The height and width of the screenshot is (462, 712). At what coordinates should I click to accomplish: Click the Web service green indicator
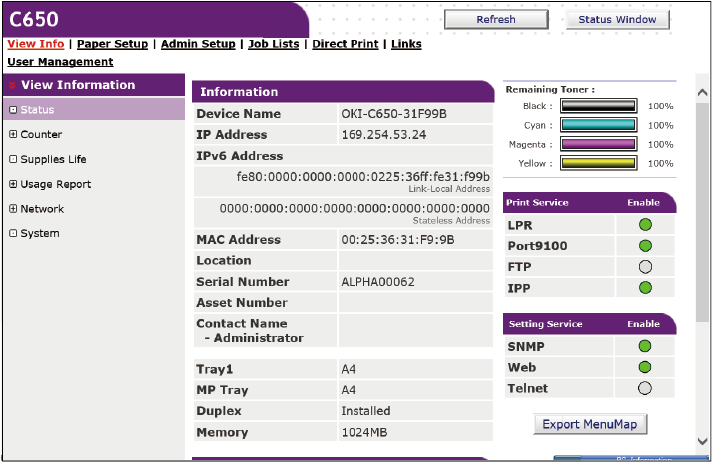tap(644, 367)
